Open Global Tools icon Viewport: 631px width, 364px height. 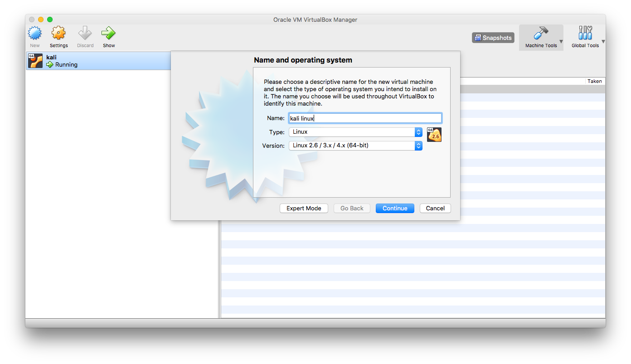585,34
